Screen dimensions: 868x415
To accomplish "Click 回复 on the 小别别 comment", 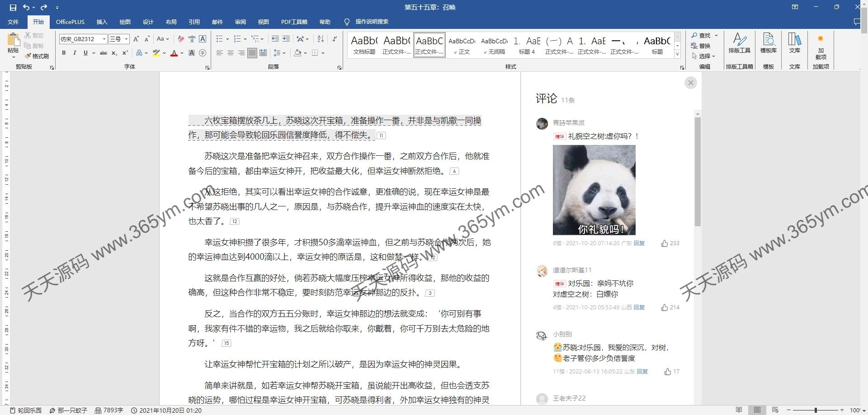I will click(x=642, y=372).
